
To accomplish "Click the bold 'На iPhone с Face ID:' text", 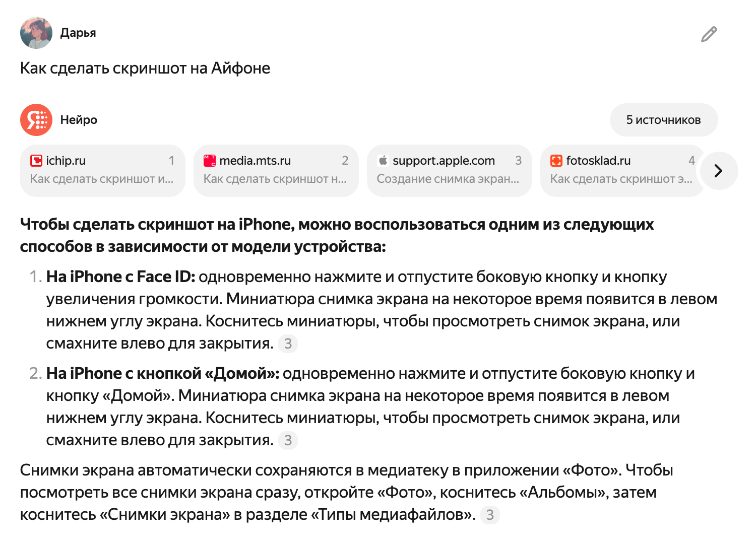I will click(120, 277).
